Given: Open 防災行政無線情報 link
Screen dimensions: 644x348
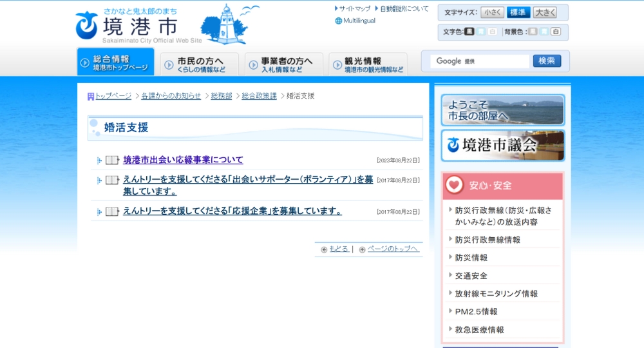Looking at the screenshot, I should coord(488,240).
